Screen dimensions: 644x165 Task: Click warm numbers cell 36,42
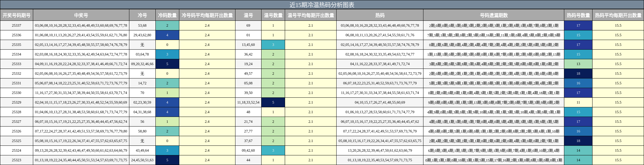(x=248, y=54)
